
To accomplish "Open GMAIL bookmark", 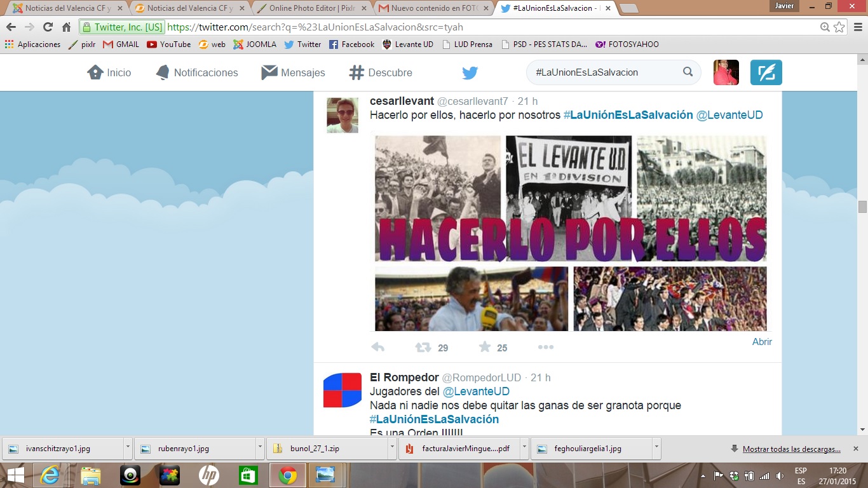I will click(121, 44).
